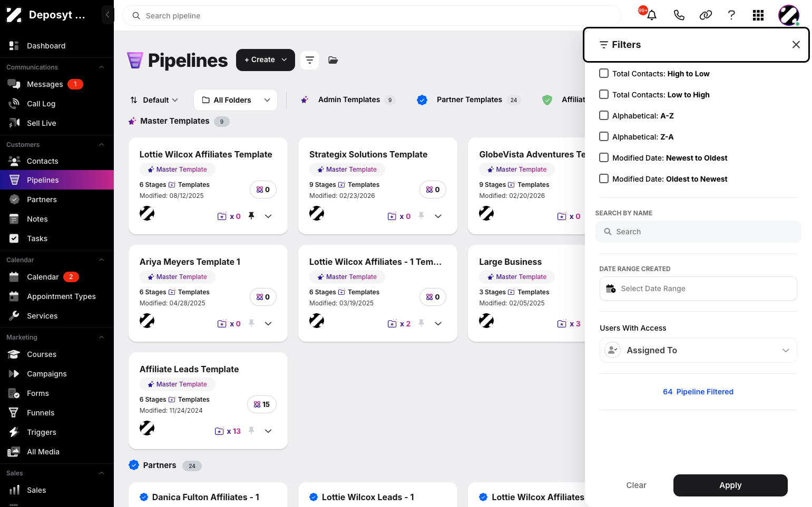Check Modified Date: Oldest to Newest
The image size is (812, 507).
[x=604, y=179]
